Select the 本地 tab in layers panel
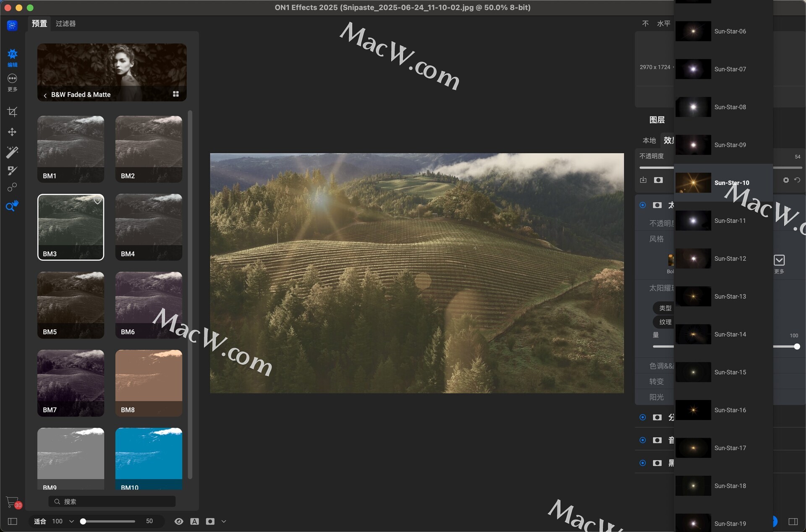 (649, 140)
